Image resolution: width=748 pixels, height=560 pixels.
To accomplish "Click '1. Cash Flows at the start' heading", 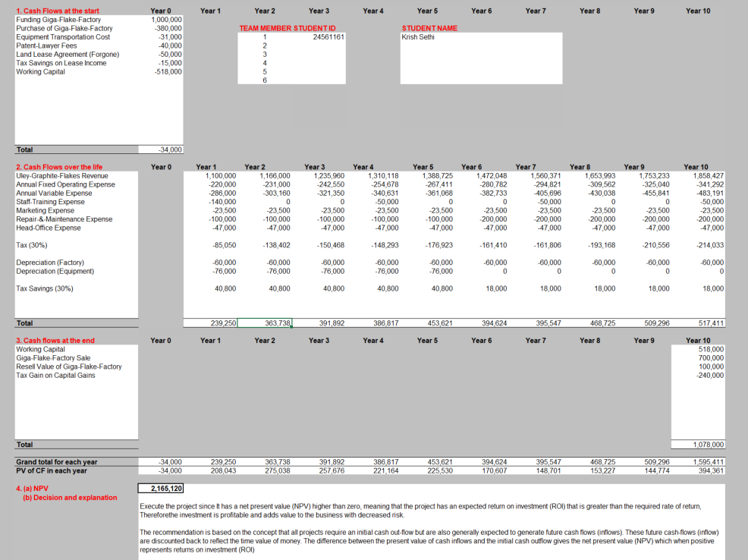I will [x=58, y=11].
